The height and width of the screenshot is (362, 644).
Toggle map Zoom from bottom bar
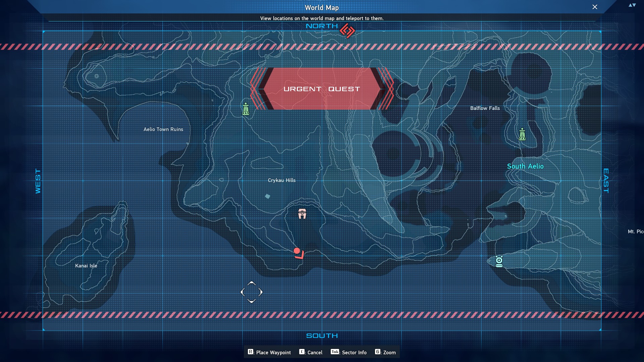[385, 352]
